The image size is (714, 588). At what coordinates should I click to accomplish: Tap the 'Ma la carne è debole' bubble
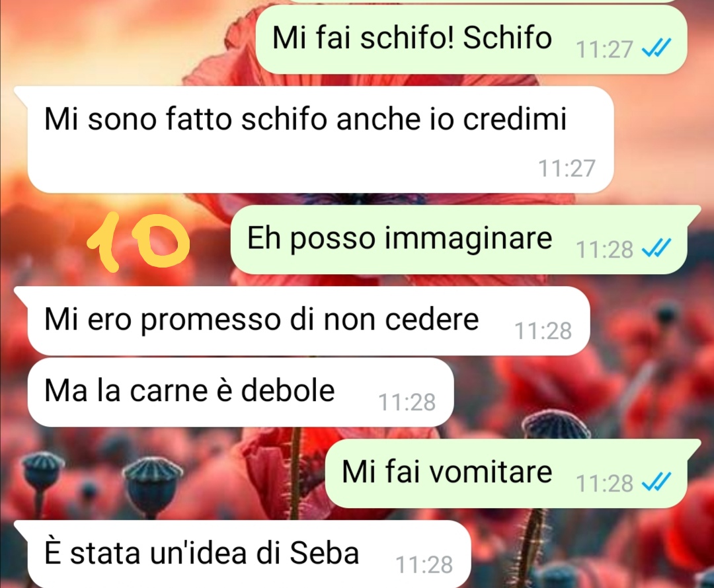coord(241,392)
